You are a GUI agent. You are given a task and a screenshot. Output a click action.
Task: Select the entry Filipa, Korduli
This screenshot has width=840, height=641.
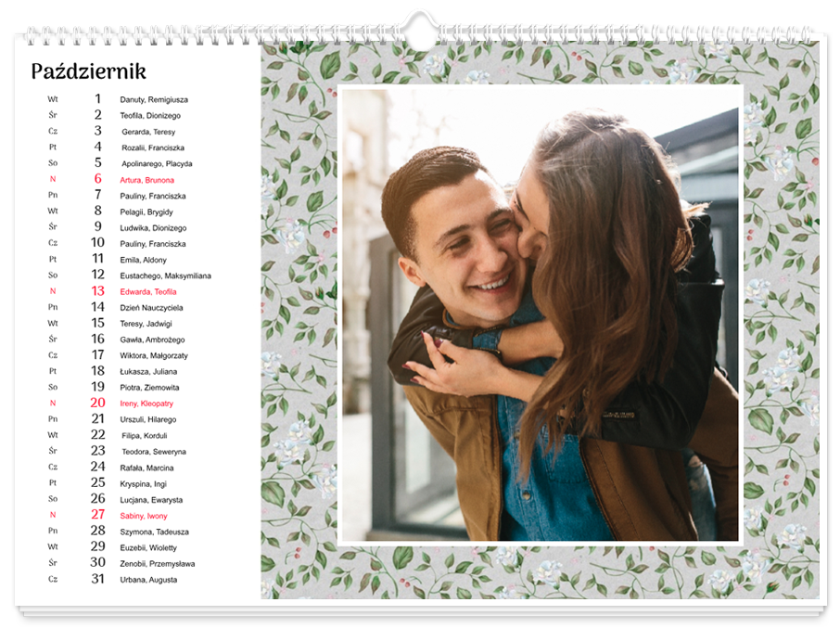(144, 436)
